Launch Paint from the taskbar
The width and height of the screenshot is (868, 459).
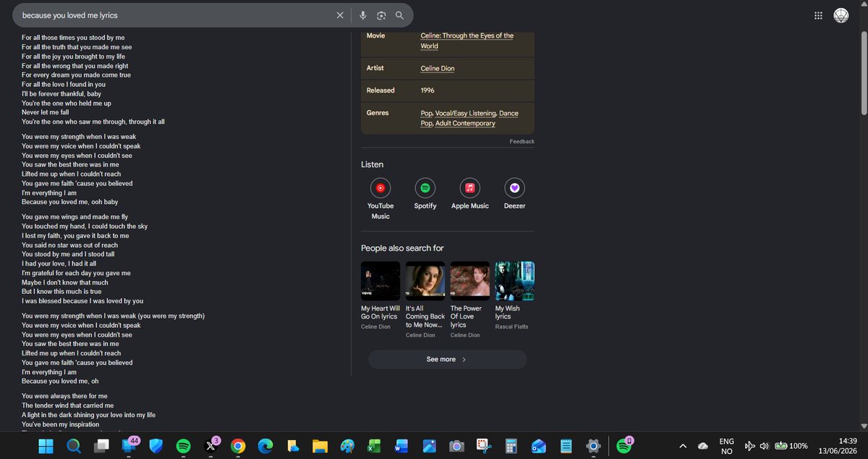pyautogui.click(x=347, y=446)
